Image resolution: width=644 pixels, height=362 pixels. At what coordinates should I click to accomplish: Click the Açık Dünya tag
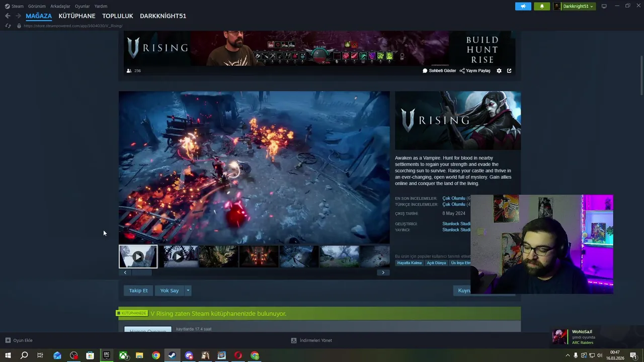436,263
